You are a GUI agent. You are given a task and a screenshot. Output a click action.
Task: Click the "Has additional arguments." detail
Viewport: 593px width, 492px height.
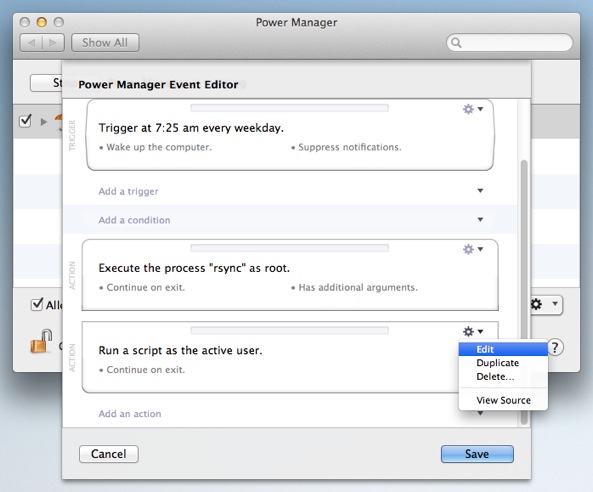358,287
